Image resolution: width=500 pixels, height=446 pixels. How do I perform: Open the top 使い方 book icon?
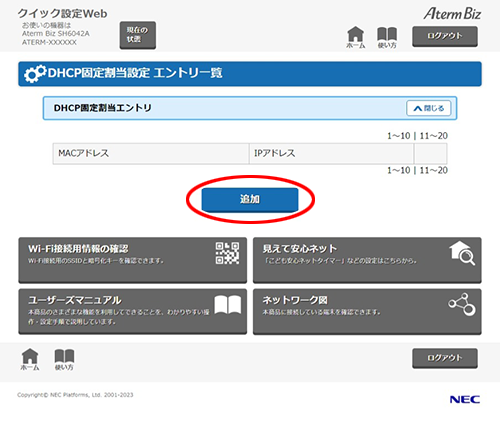[x=387, y=38]
